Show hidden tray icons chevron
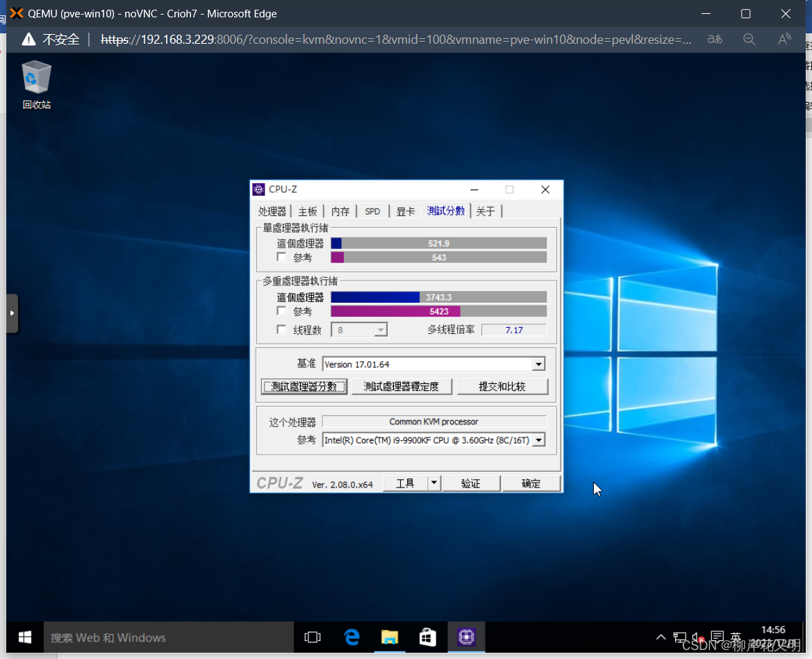This screenshot has width=812, height=659. pos(661,637)
